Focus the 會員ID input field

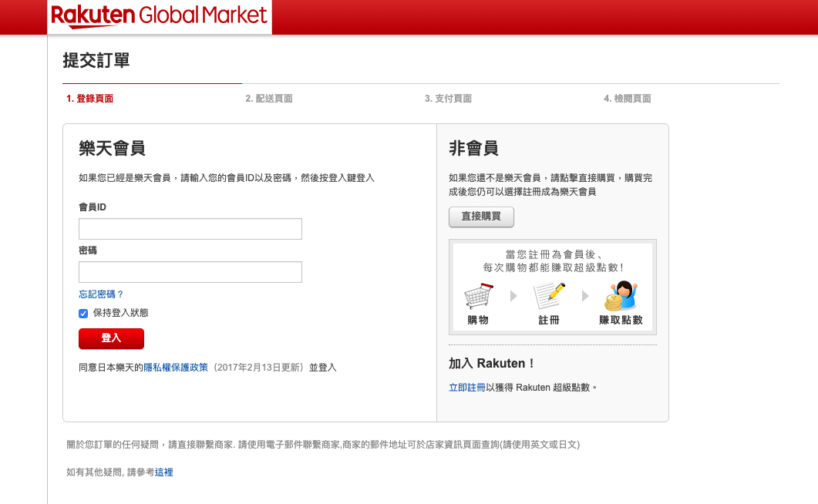[x=190, y=229]
